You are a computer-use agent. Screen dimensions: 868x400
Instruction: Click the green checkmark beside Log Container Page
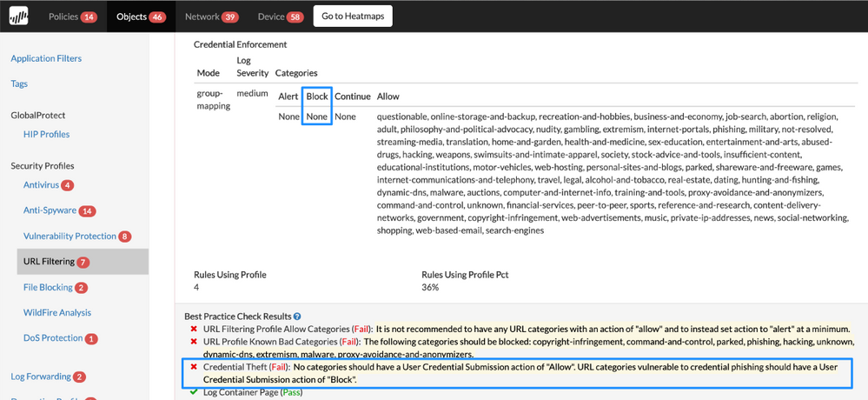click(194, 392)
